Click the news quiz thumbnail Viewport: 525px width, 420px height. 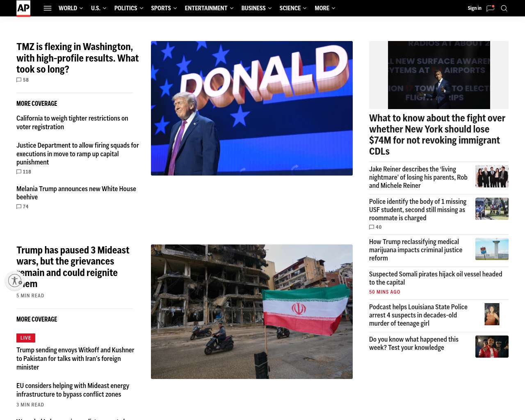492,347
